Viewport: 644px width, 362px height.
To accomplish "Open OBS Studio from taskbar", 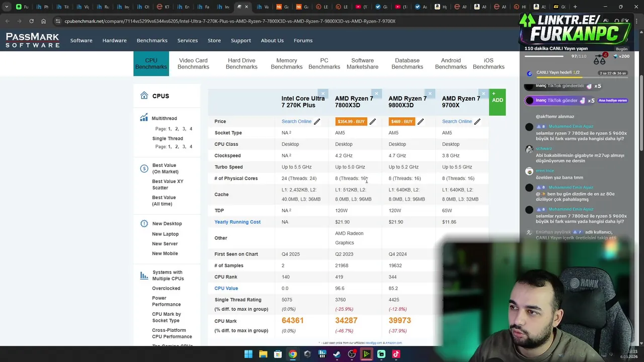I will pyautogui.click(x=352, y=354).
